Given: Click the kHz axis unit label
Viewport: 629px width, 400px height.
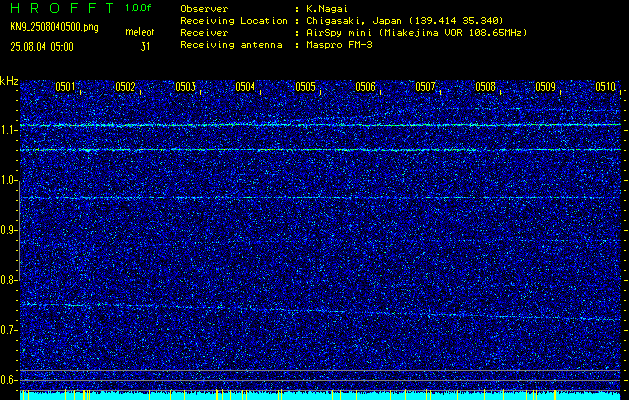Looking at the screenshot, I should tap(9, 81).
